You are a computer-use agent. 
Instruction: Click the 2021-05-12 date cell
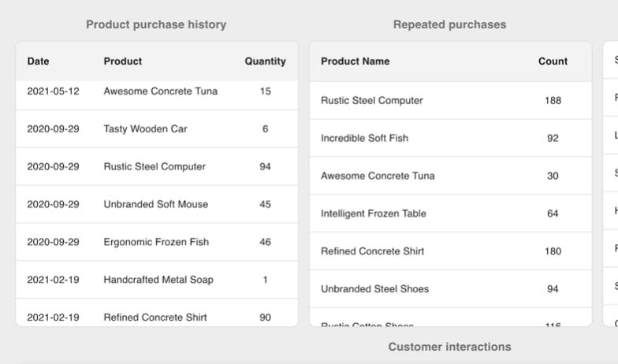[x=53, y=91]
